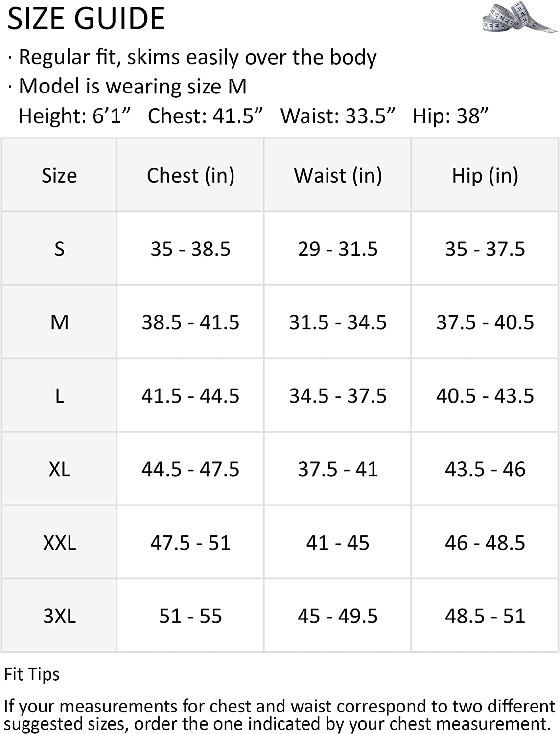The image size is (560, 734).
Task: Select chest range 51 - 55 cell
Action: [x=190, y=616]
